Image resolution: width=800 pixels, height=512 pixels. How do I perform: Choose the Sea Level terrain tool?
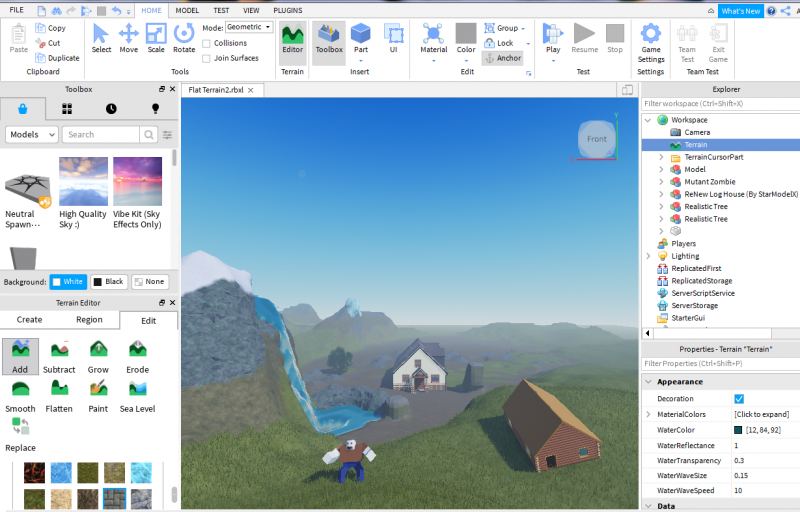138,394
